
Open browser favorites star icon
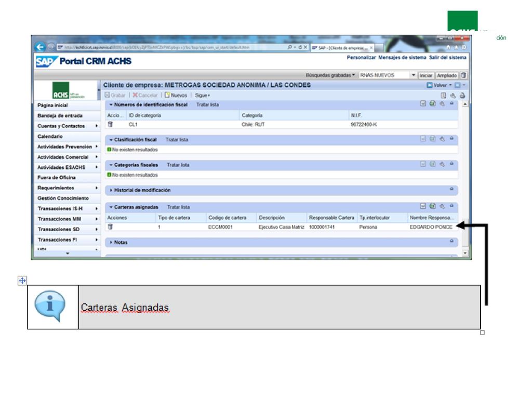click(x=456, y=47)
